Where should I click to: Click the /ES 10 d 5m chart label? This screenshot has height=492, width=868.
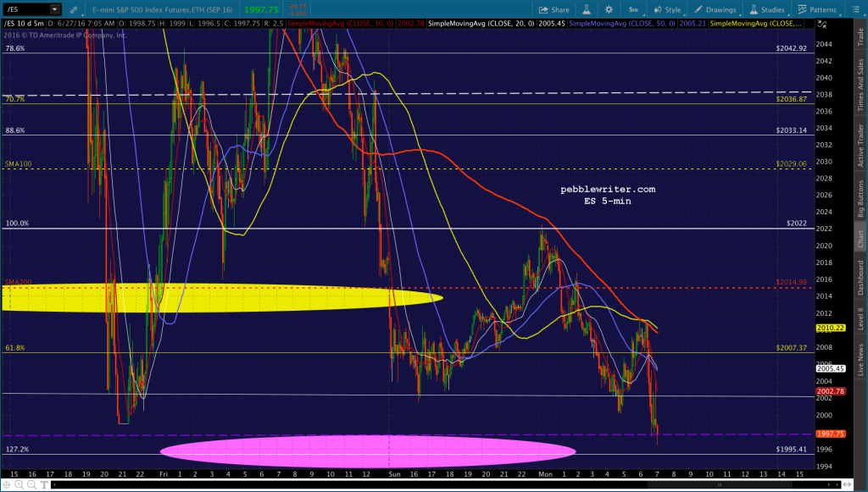[x=24, y=23]
